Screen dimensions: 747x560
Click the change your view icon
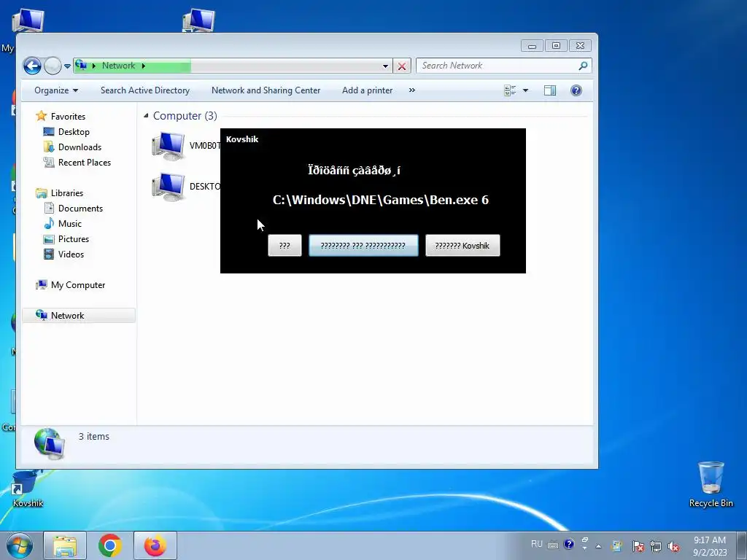pyautogui.click(x=510, y=90)
